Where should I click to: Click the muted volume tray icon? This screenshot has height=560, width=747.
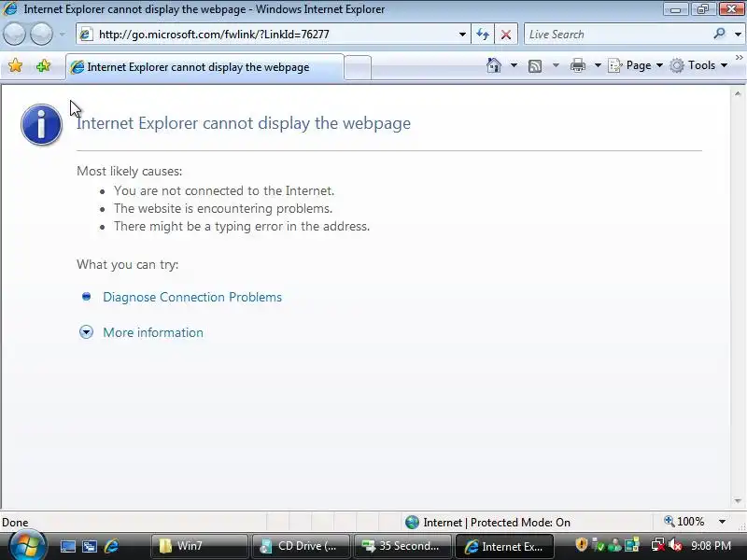(x=675, y=545)
